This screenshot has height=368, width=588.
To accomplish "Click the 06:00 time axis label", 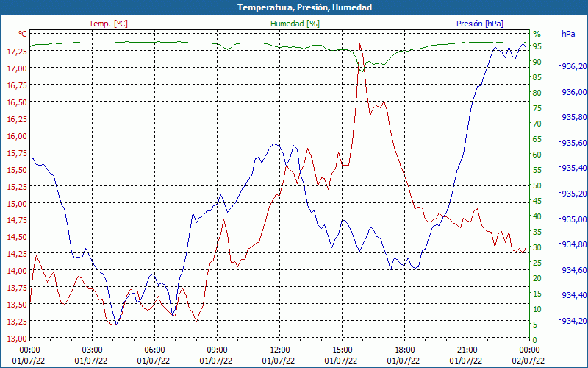I will click(154, 350).
